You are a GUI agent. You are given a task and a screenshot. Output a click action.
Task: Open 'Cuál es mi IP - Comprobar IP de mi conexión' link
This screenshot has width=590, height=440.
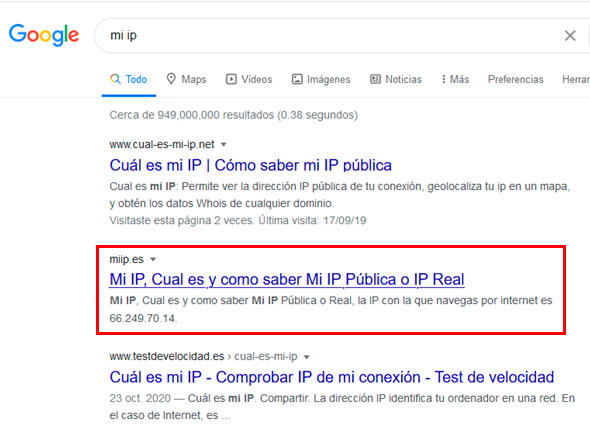(331, 377)
